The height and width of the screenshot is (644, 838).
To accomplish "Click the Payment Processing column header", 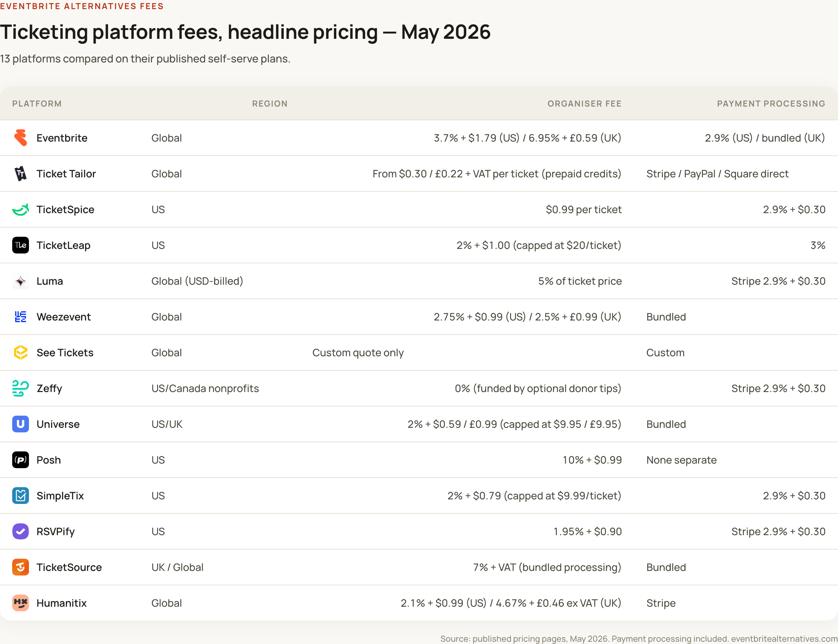I will 771,104.
